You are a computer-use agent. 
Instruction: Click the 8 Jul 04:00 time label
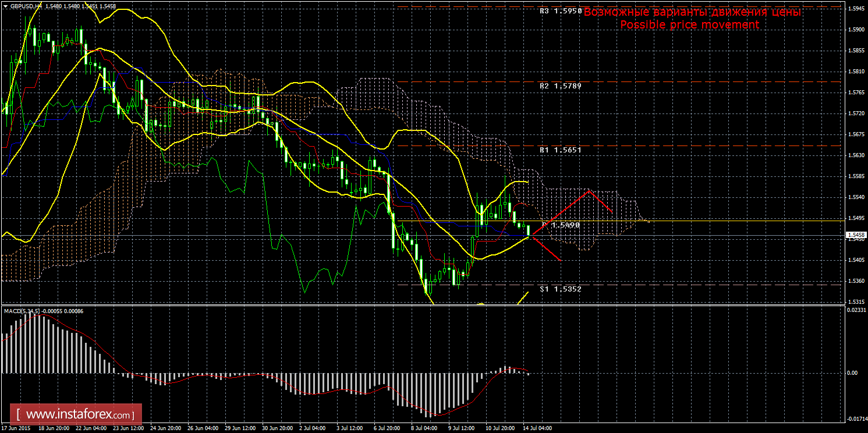(424, 428)
